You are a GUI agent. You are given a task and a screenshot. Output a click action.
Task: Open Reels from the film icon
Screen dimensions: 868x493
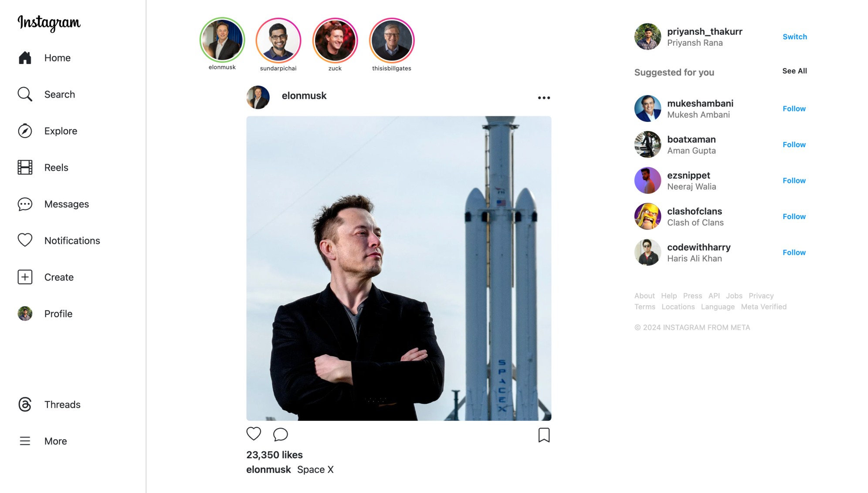coord(25,167)
